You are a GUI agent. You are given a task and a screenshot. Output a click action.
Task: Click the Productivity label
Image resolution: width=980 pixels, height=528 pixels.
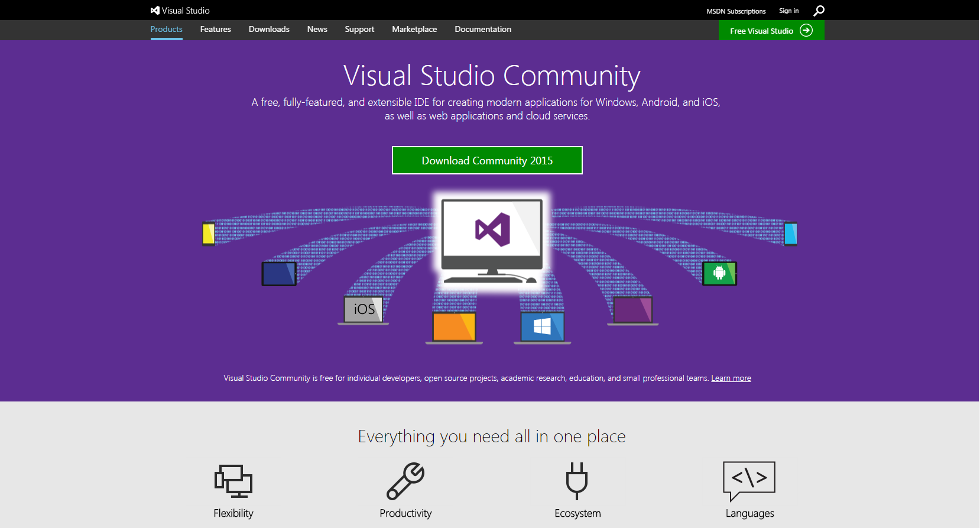point(405,513)
